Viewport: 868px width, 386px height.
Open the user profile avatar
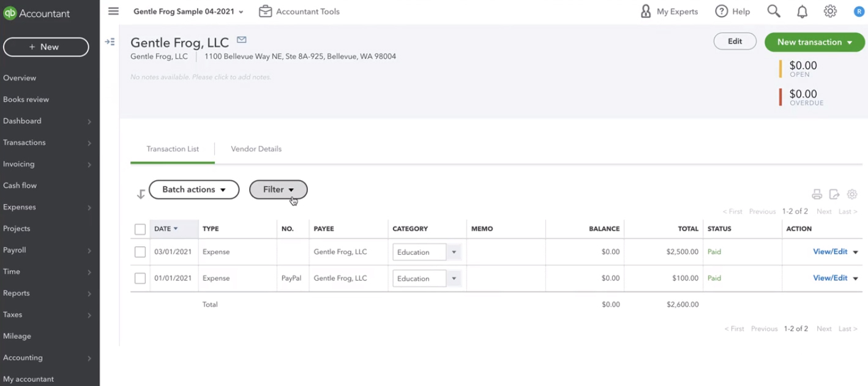[x=859, y=11]
